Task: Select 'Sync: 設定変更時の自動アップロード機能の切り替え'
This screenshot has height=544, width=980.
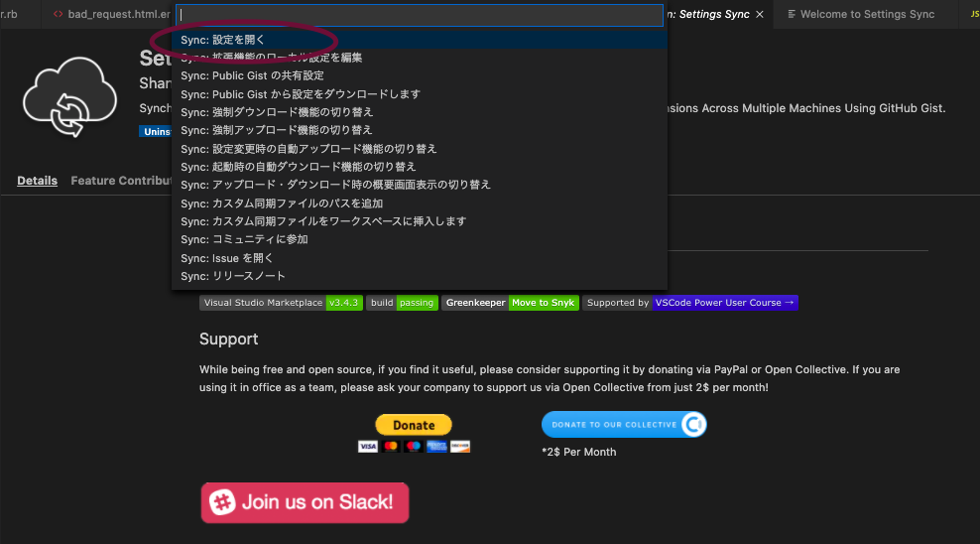Action: pyautogui.click(x=420, y=149)
